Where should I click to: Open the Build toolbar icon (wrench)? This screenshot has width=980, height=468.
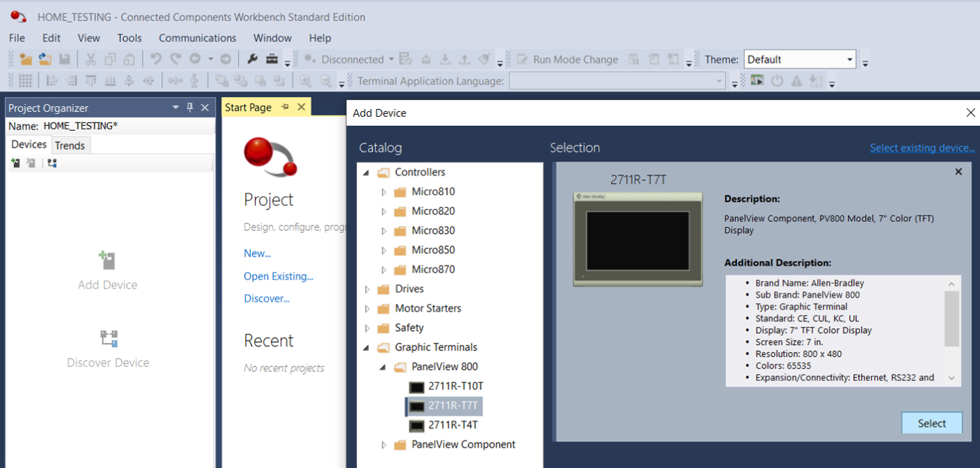[252, 59]
